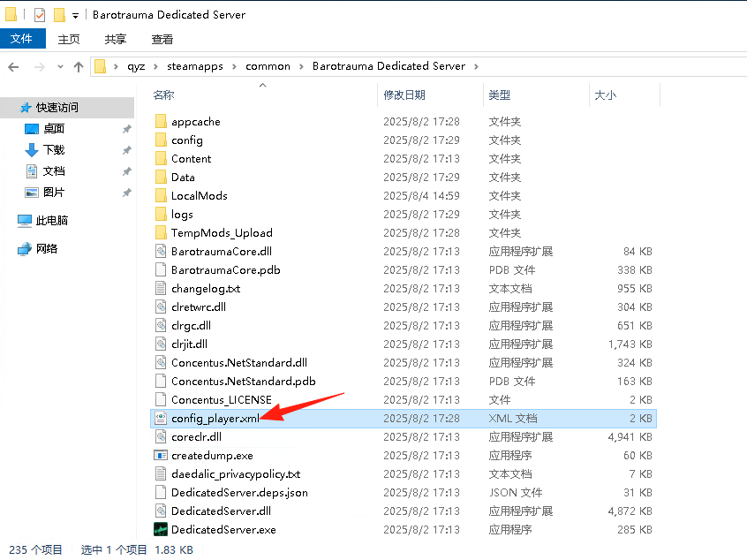Sort by the 名称 column header
This screenshot has width=747, height=560.
(x=164, y=95)
